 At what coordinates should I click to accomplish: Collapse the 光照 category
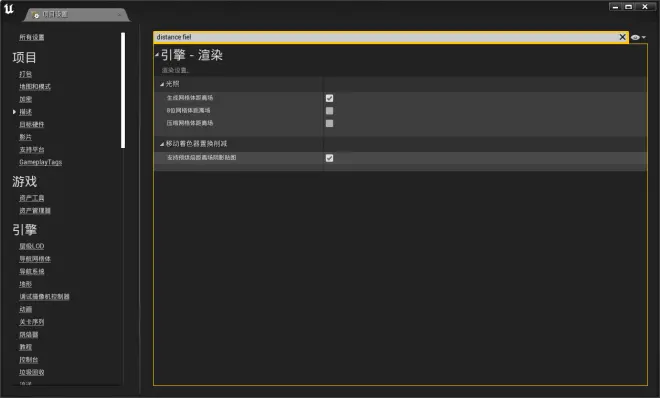[x=162, y=85]
